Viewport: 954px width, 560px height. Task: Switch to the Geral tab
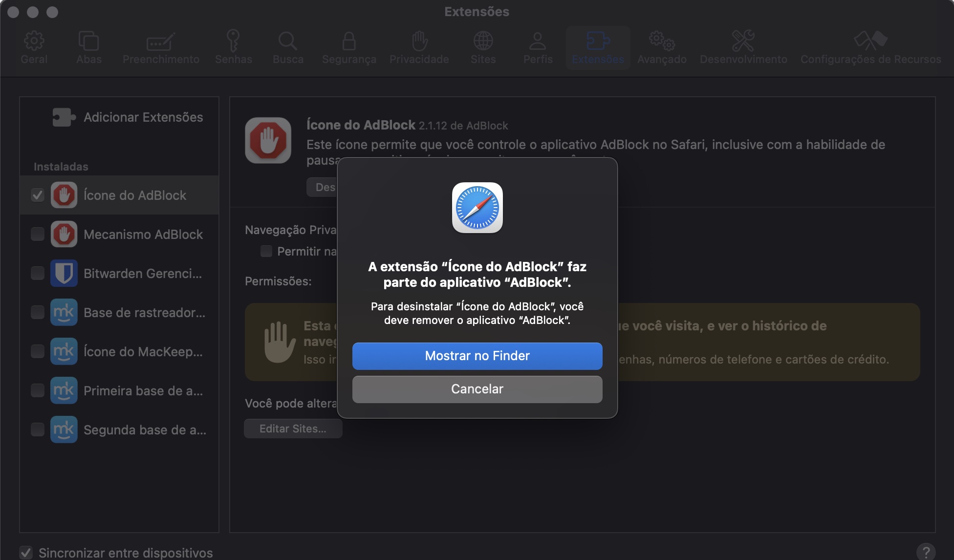pyautogui.click(x=33, y=41)
